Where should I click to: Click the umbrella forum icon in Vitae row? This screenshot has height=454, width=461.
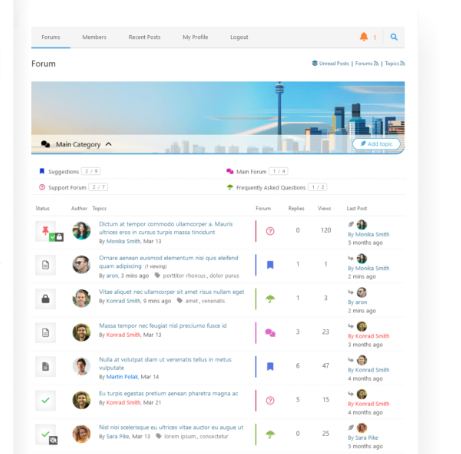(270, 299)
